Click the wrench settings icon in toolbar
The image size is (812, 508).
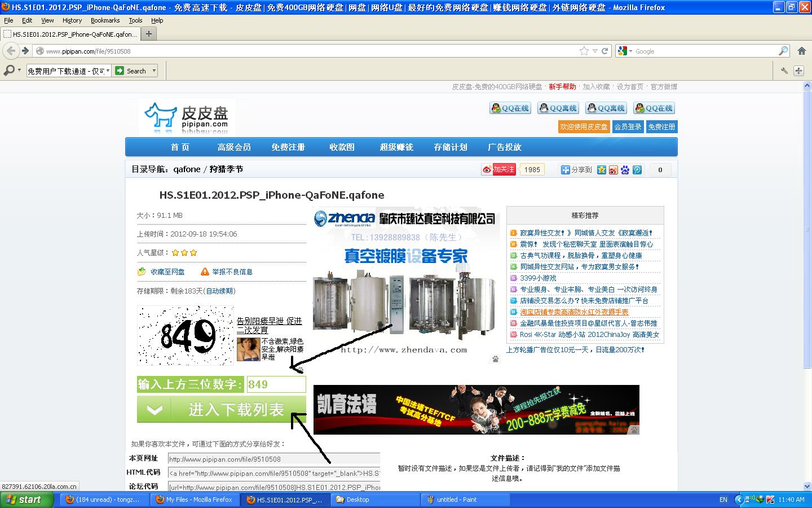click(784, 71)
